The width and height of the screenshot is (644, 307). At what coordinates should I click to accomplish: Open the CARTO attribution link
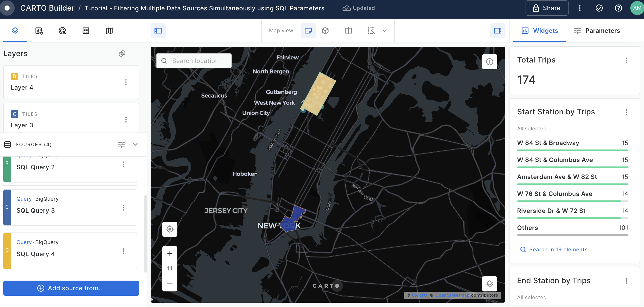coord(419,295)
